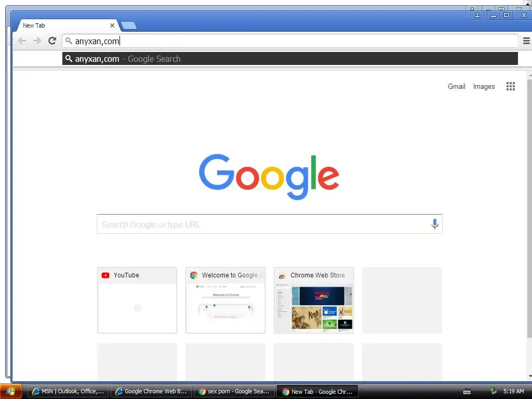Click the 5:19 AM clock
This screenshot has height=399, width=532.
pyautogui.click(x=513, y=391)
